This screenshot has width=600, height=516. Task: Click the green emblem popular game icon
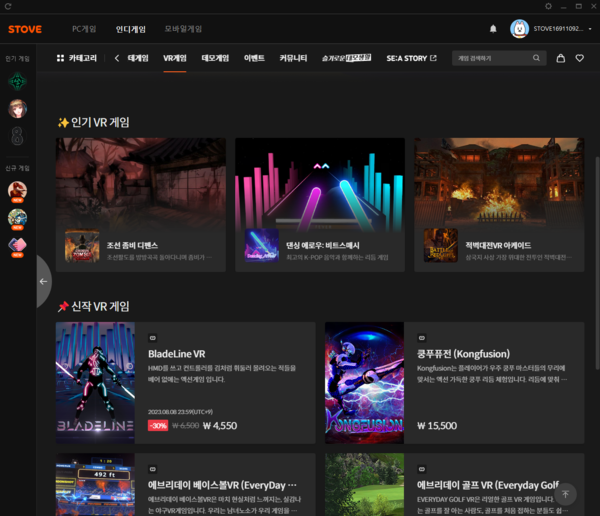point(17,81)
